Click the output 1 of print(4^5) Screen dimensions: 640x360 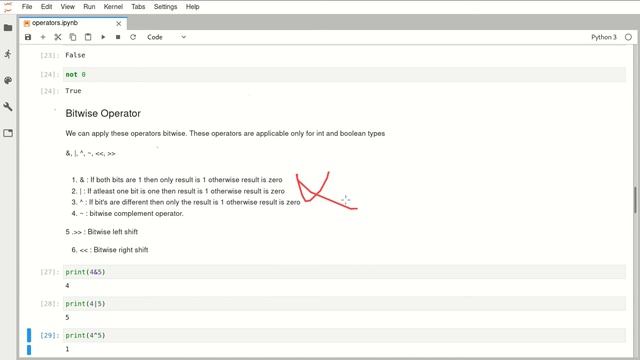[67, 349]
